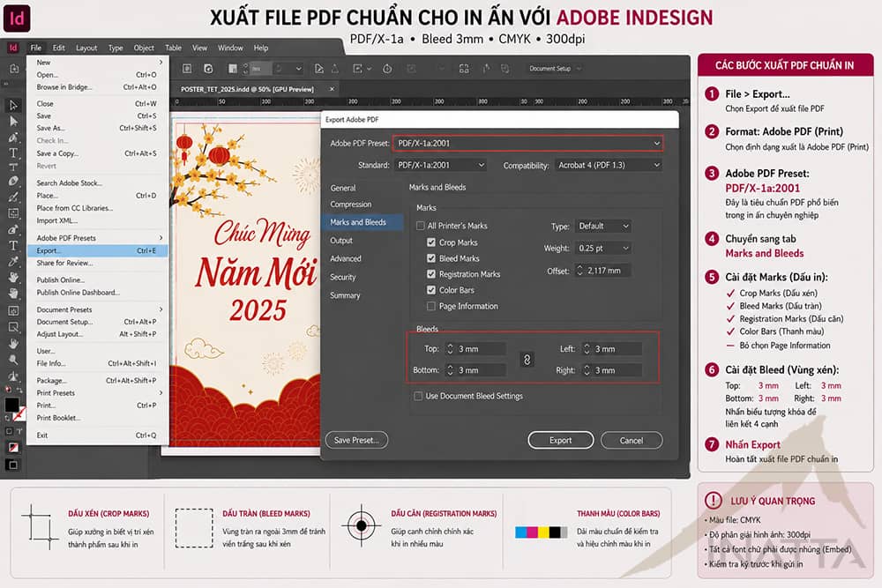Expand the New submenu arrow
Viewport: 882px width, 588px height.
pyautogui.click(x=161, y=63)
